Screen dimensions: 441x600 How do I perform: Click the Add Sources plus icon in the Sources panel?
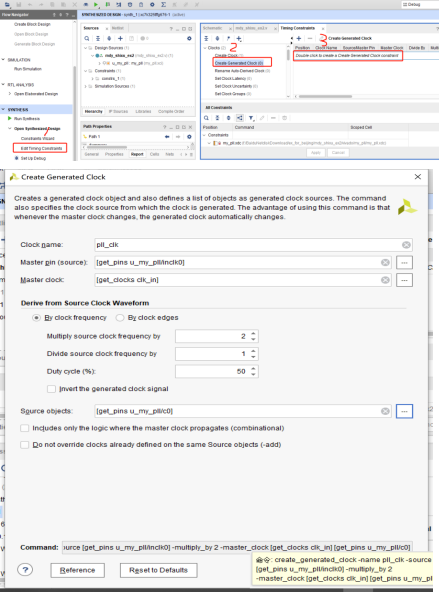click(x=120, y=38)
